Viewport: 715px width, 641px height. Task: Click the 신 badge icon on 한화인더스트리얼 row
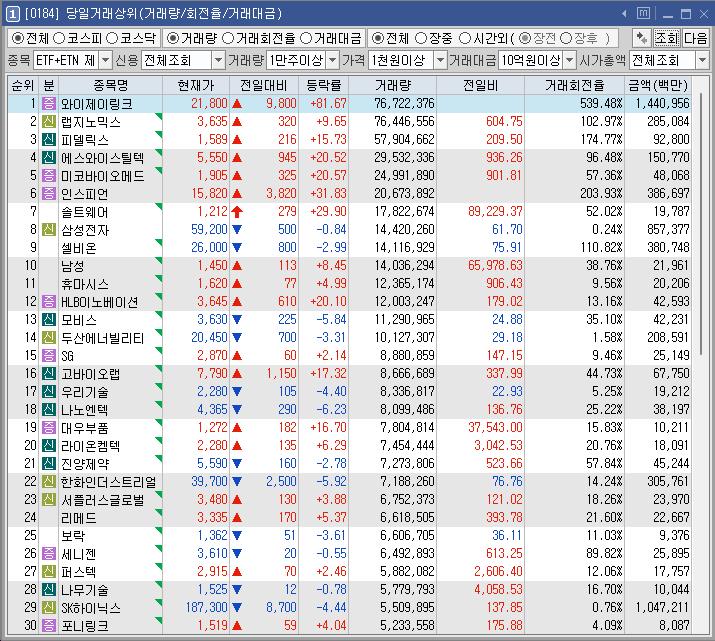[x=49, y=481]
